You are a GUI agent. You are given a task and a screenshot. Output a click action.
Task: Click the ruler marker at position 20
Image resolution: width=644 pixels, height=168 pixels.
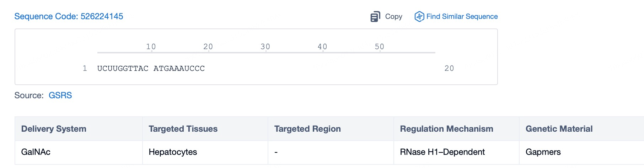[x=208, y=47]
